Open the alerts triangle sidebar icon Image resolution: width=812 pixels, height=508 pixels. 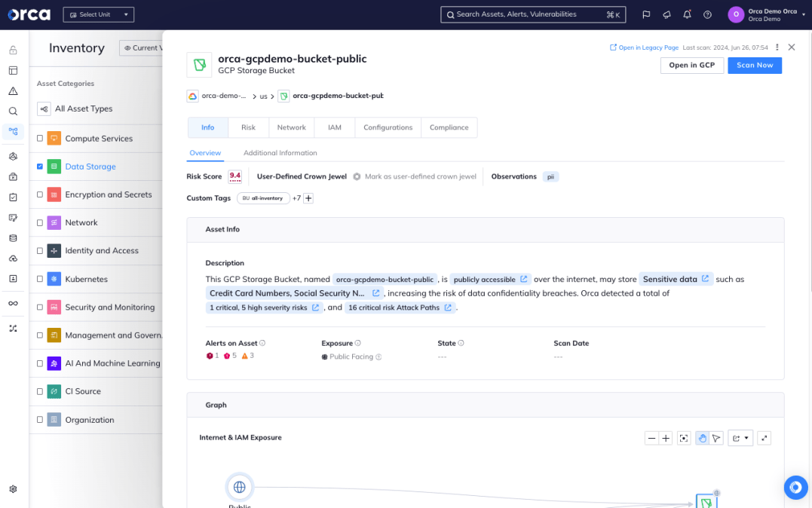point(14,91)
